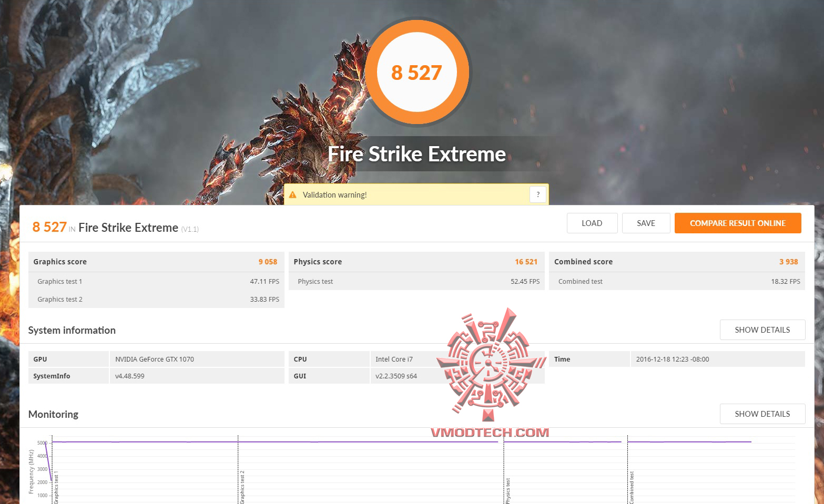Select the Fire Strike Extreme banner title
824x504 pixels.
click(x=417, y=154)
